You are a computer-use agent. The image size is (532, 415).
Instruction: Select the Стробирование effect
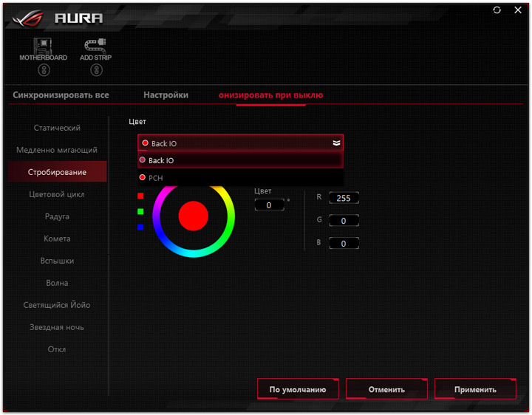[x=57, y=172]
